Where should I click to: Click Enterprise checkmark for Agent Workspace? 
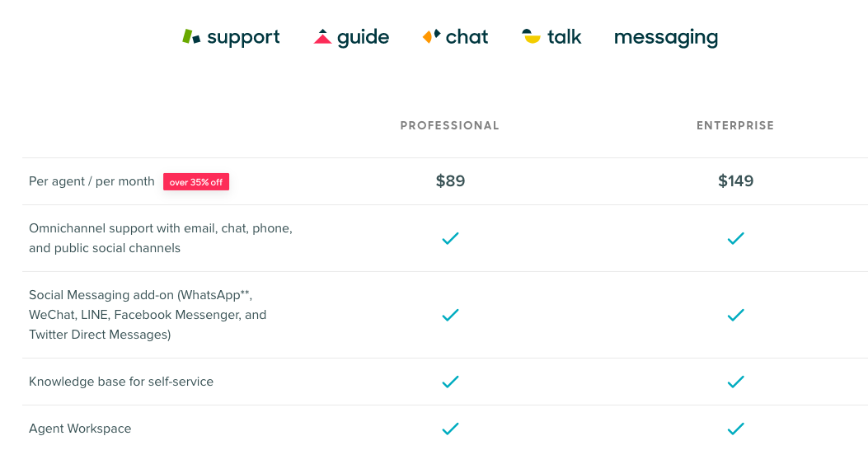[735, 429]
